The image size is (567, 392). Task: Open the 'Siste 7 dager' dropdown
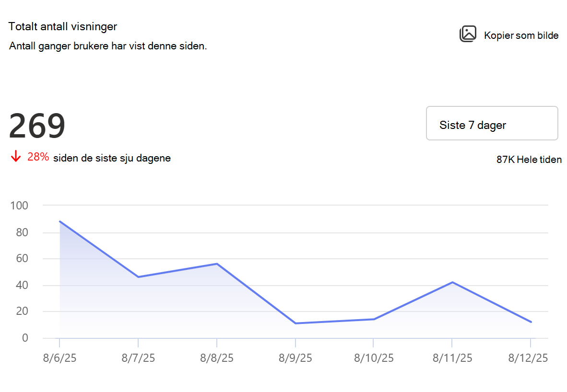[x=492, y=123]
